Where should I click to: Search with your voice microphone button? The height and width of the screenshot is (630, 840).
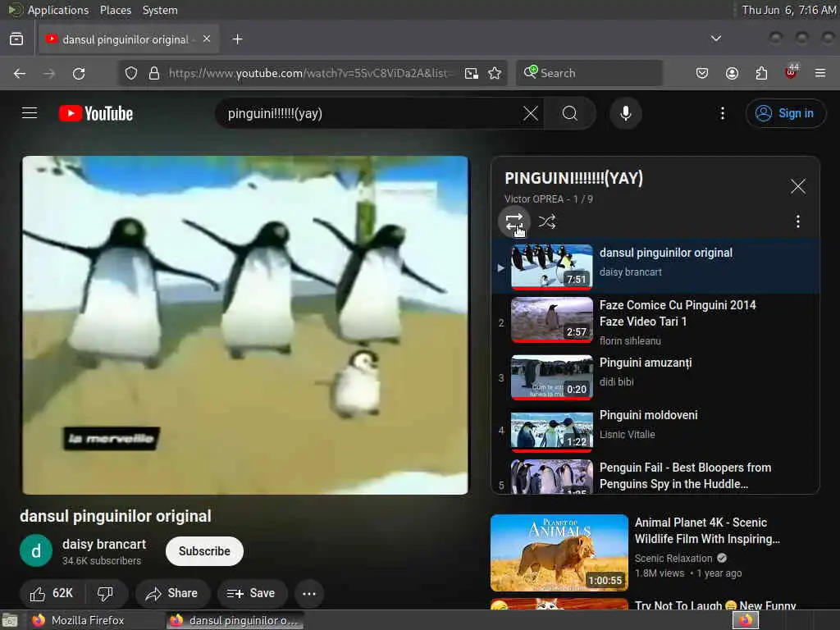coord(626,113)
